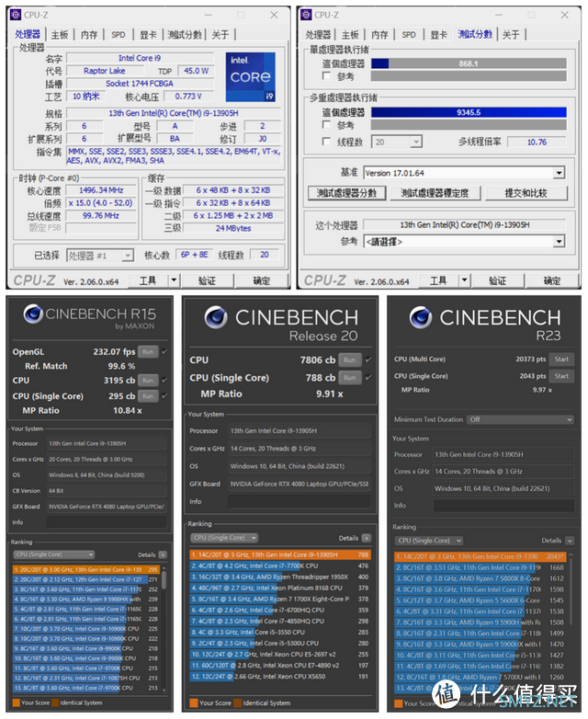
Task: Switch to 处理器 tab in right CPU-Z
Action: tap(318, 34)
